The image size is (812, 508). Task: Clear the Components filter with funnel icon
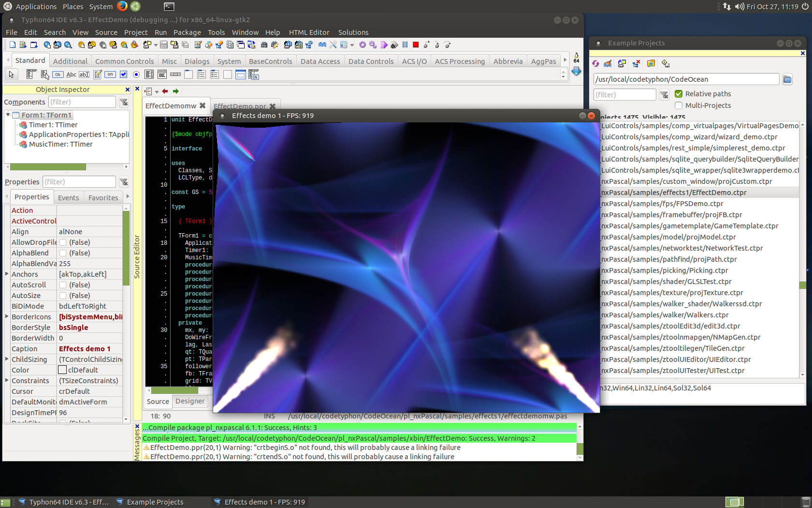pyautogui.click(x=124, y=102)
